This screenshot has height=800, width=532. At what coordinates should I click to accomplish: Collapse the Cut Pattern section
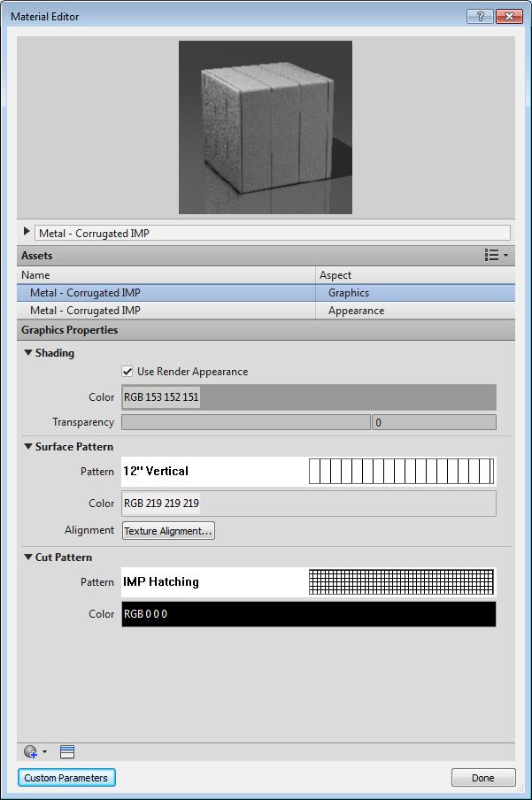(28, 558)
